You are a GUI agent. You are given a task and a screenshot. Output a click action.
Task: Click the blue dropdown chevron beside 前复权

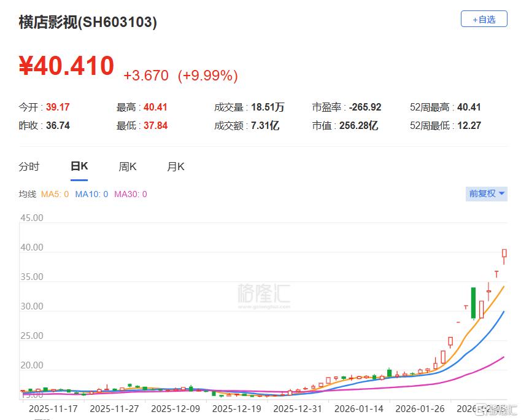tap(500, 193)
